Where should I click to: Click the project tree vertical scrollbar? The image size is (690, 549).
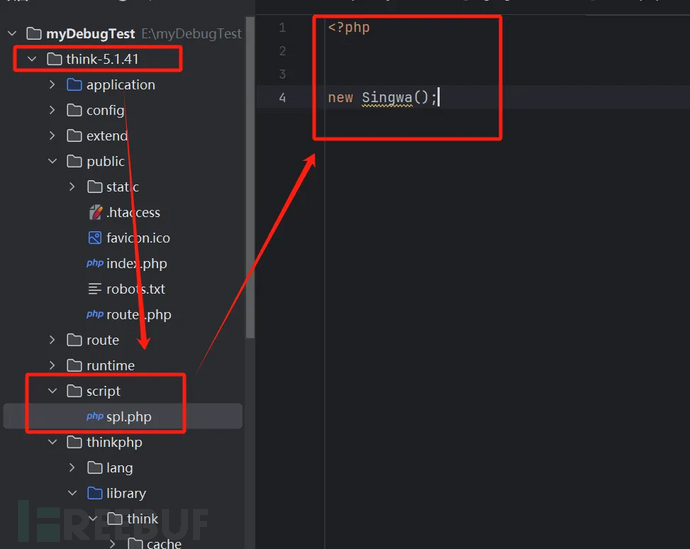(250, 178)
